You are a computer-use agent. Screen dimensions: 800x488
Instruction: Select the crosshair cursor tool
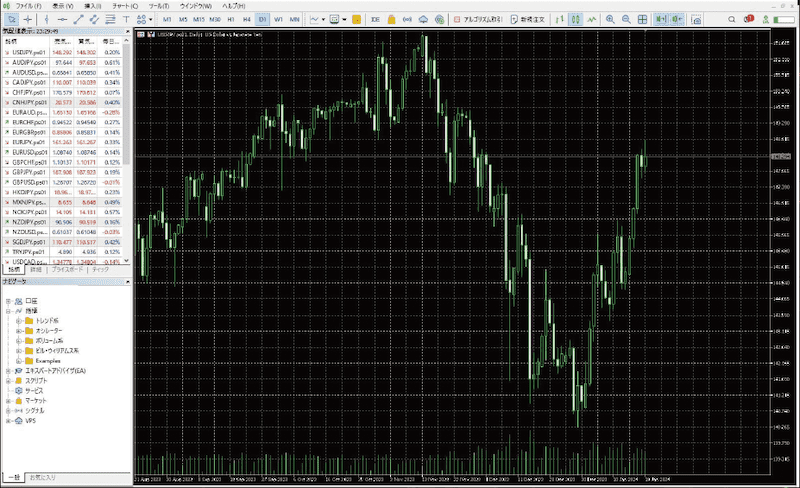point(28,19)
